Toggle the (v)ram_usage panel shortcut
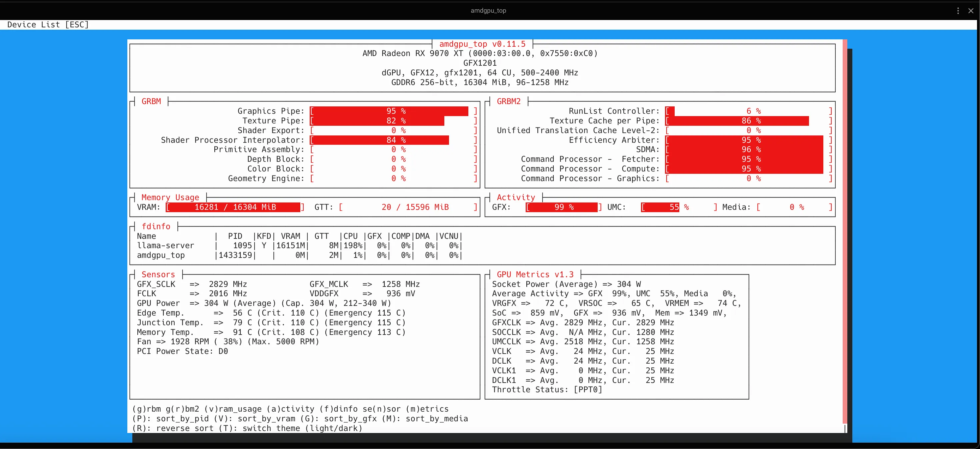 click(x=233, y=409)
